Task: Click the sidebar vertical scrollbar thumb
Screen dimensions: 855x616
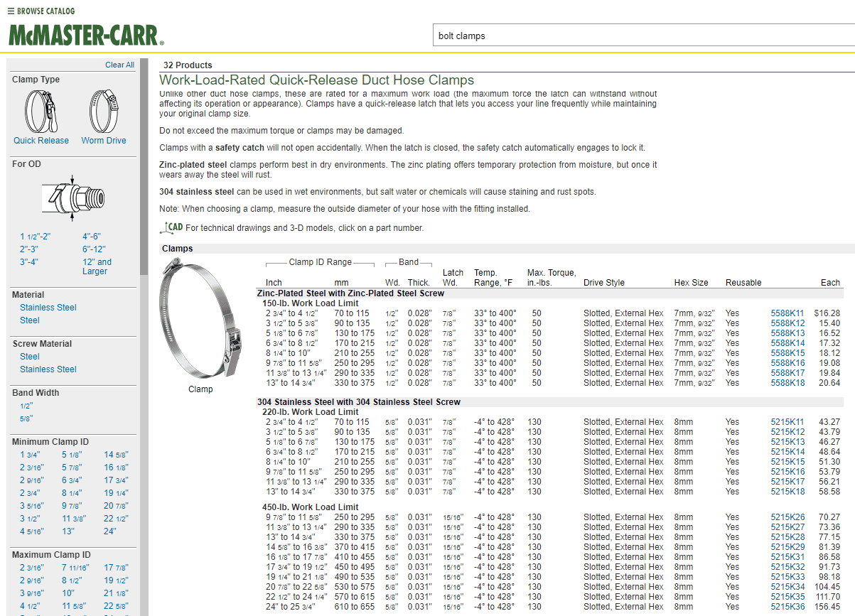Action: (x=144, y=167)
